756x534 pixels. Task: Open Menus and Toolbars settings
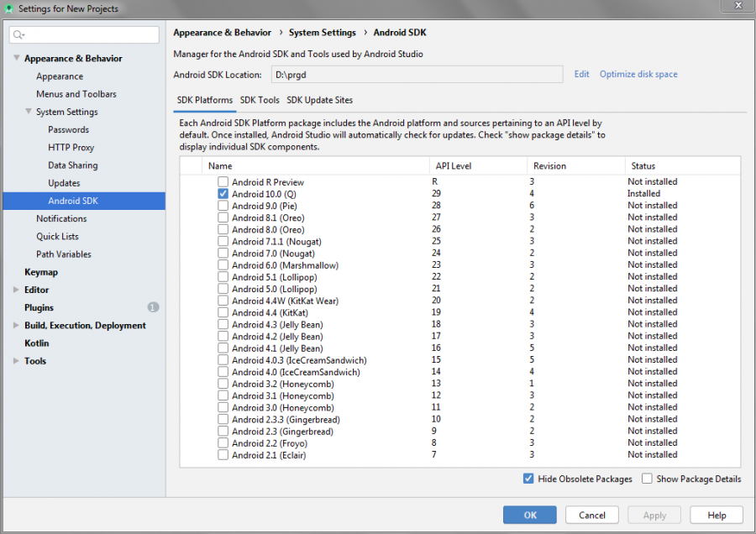[x=76, y=94]
